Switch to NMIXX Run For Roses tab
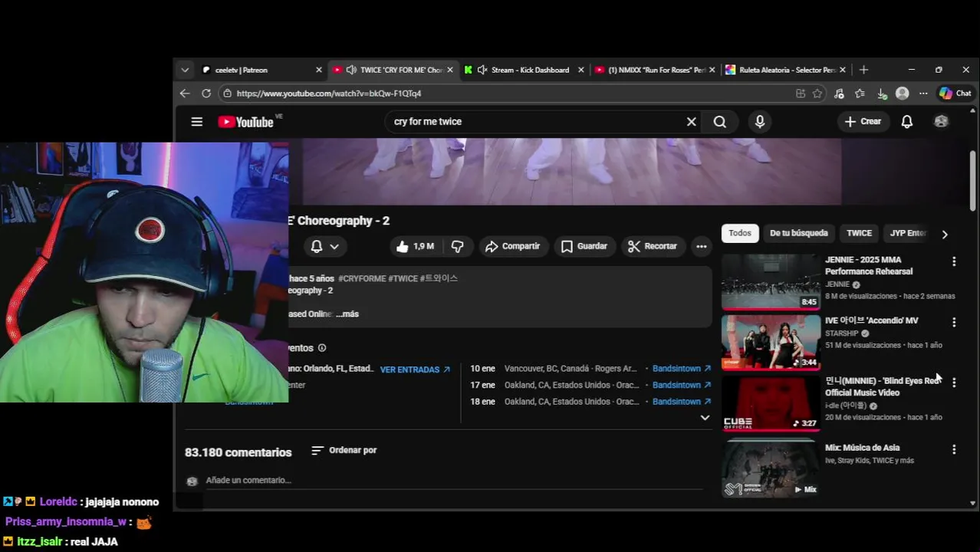The image size is (980, 552). (654, 70)
